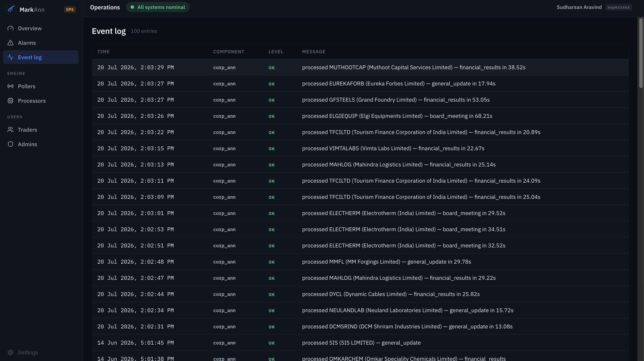
Task: Select the DCMSRIND DCM Shriram log message
Action: [x=407, y=326]
